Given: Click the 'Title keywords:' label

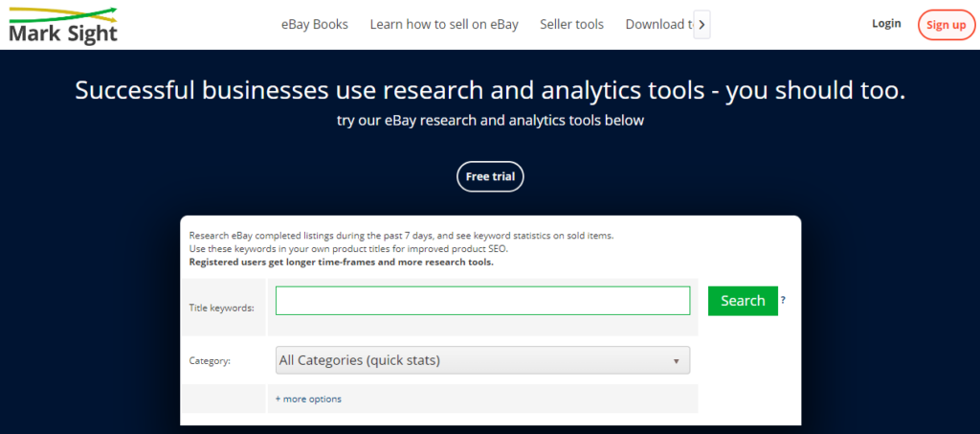Looking at the screenshot, I should [222, 308].
